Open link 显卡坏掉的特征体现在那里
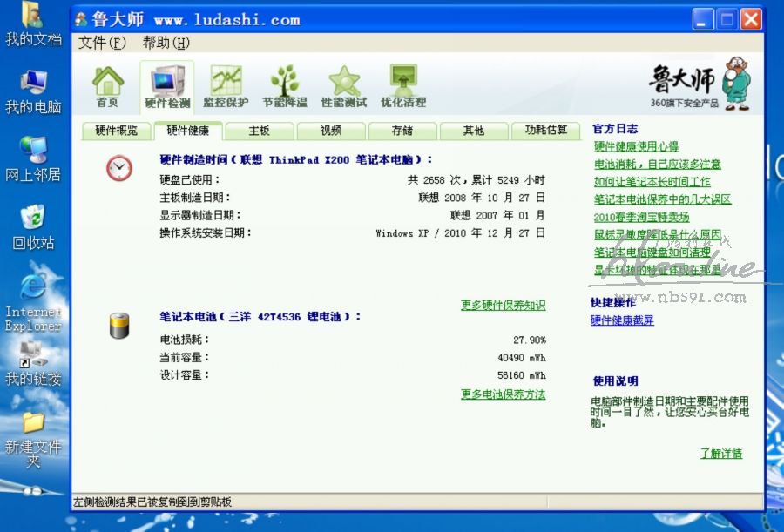 coord(658,270)
